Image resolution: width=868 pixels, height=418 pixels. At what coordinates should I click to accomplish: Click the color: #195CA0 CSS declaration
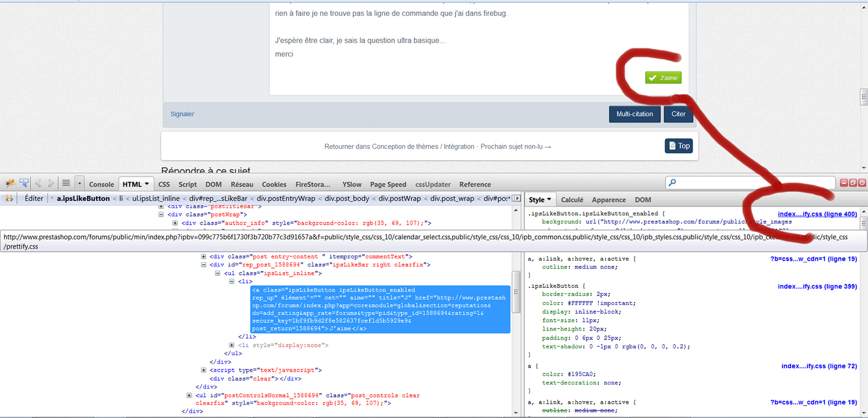click(x=569, y=374)
